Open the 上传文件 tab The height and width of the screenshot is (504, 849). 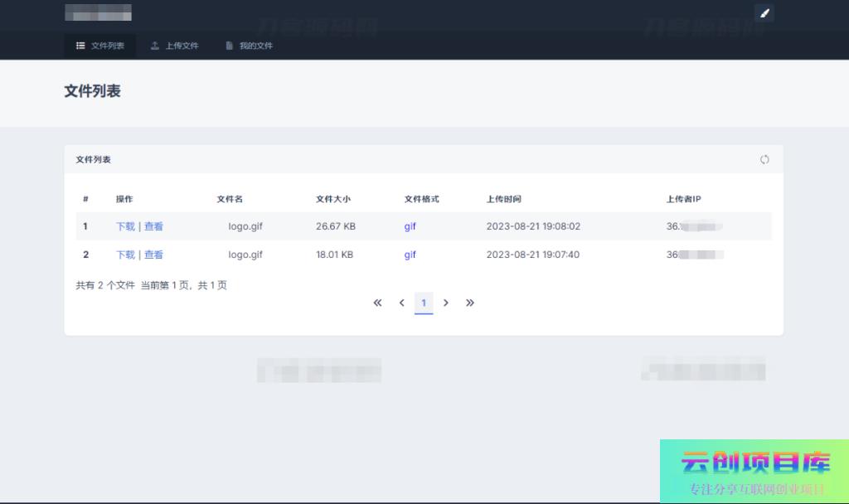coord(174,46)
